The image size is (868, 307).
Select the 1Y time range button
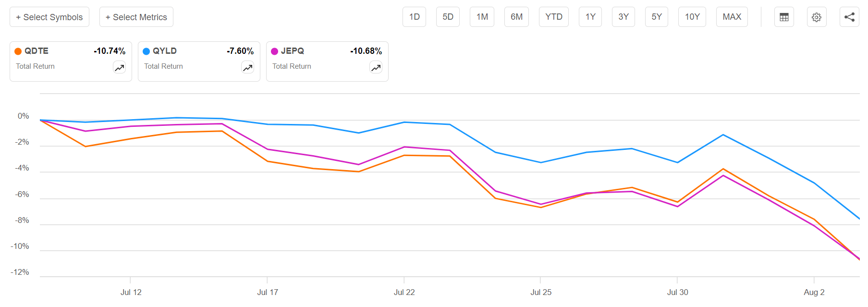[x=590, y=16]
